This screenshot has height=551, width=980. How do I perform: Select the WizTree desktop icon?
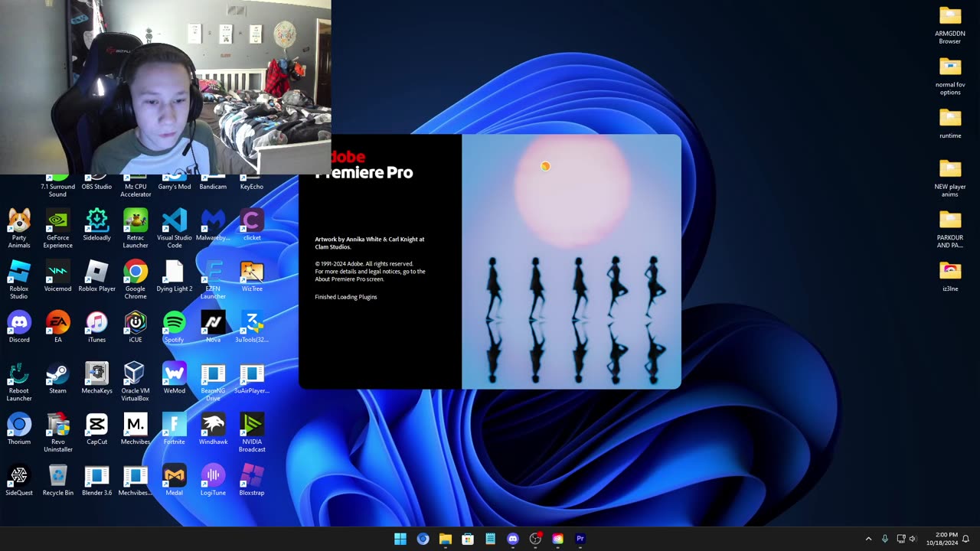(x=252, y=276)
